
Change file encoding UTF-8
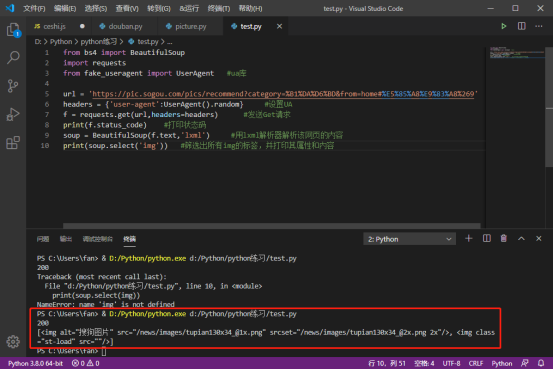pos(451,363)
